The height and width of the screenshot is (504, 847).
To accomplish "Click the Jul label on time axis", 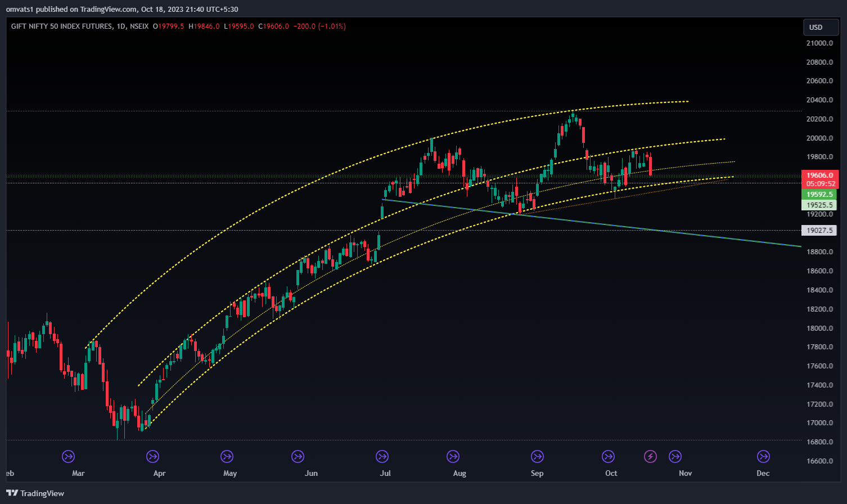I will 385,473.
